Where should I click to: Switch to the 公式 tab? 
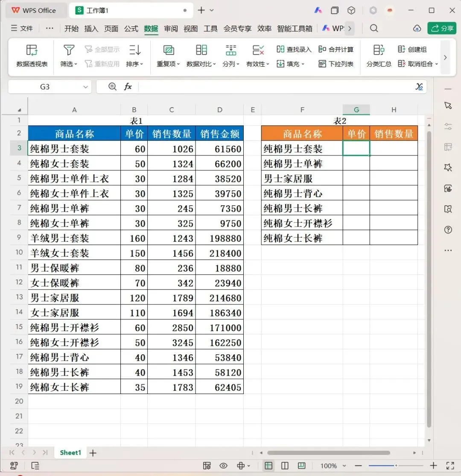131,29
